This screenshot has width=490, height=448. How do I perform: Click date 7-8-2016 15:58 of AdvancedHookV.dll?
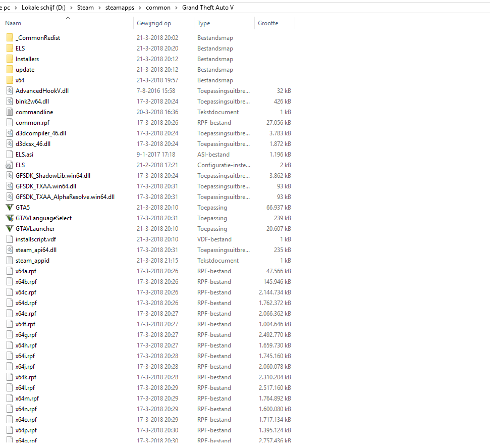coord(156,91)
